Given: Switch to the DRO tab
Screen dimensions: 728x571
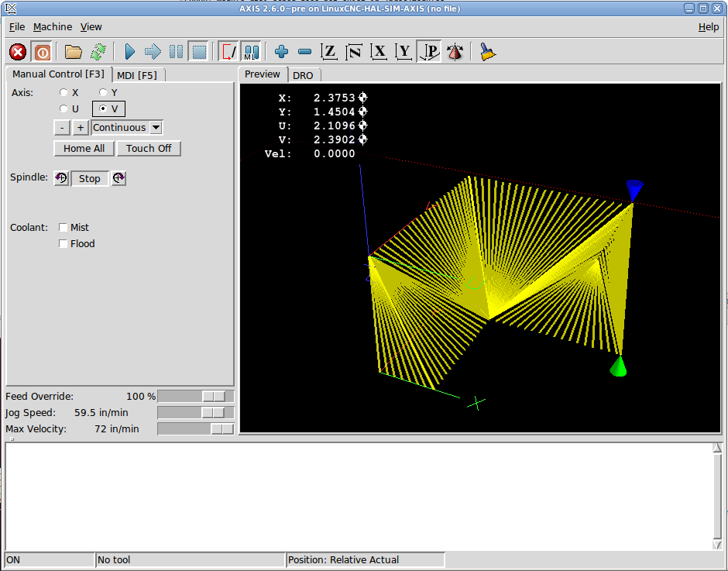Looking at the screenshot, I should point(303,75).
